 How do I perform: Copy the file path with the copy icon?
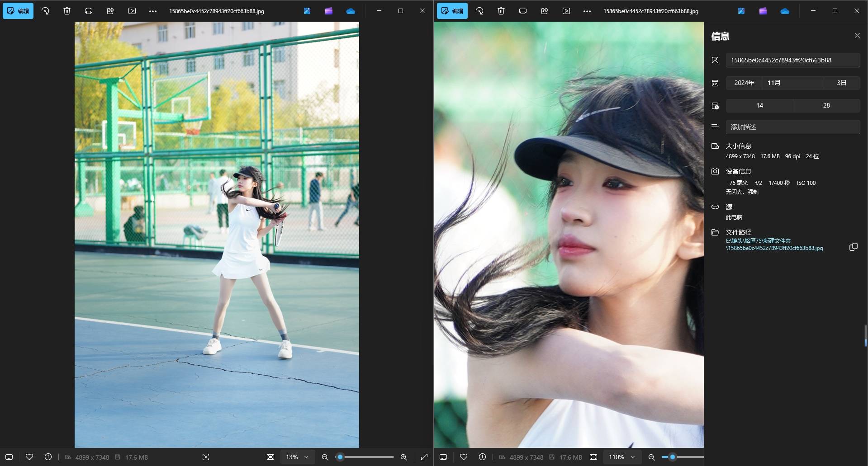(853, 247)
